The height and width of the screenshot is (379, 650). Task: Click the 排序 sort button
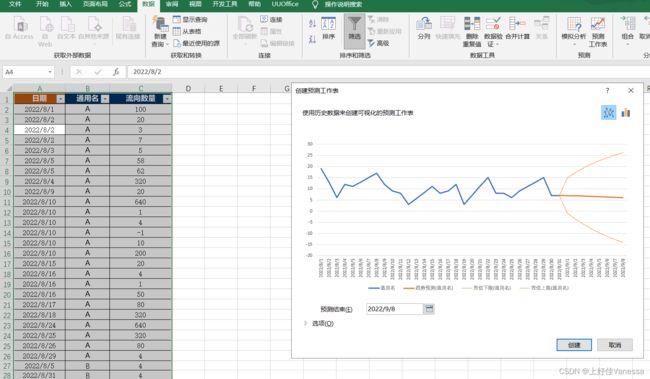pos(328,28)
